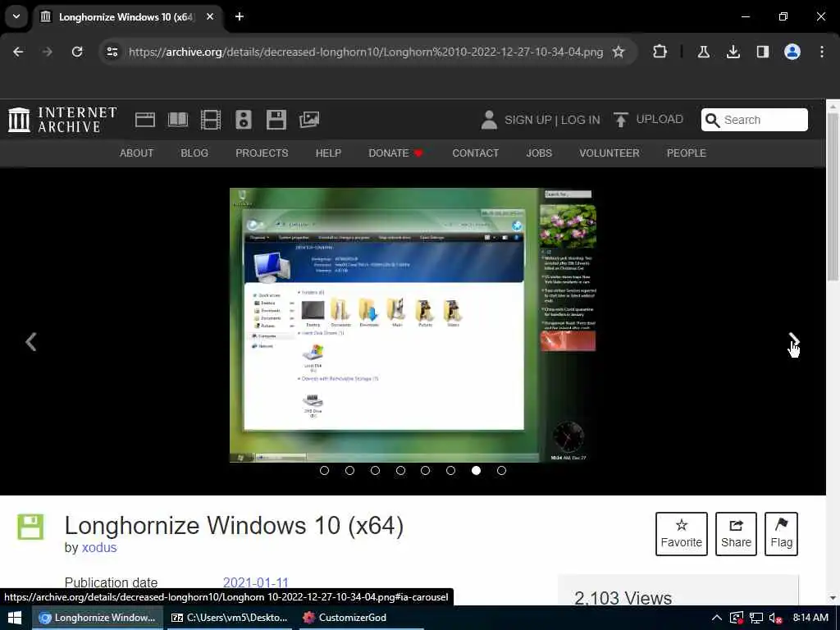
Task: Open the 2021-01-11 publication date link
Action: [256, 582]
